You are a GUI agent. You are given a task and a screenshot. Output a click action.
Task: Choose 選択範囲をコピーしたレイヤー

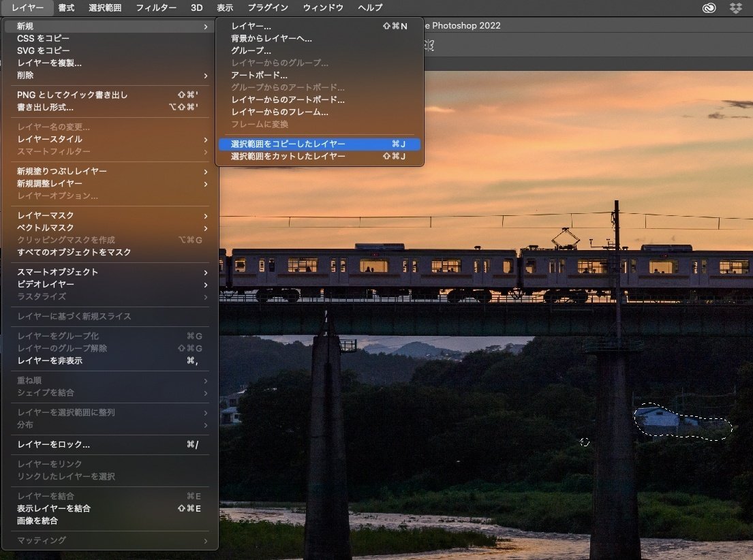coord(320,144)
